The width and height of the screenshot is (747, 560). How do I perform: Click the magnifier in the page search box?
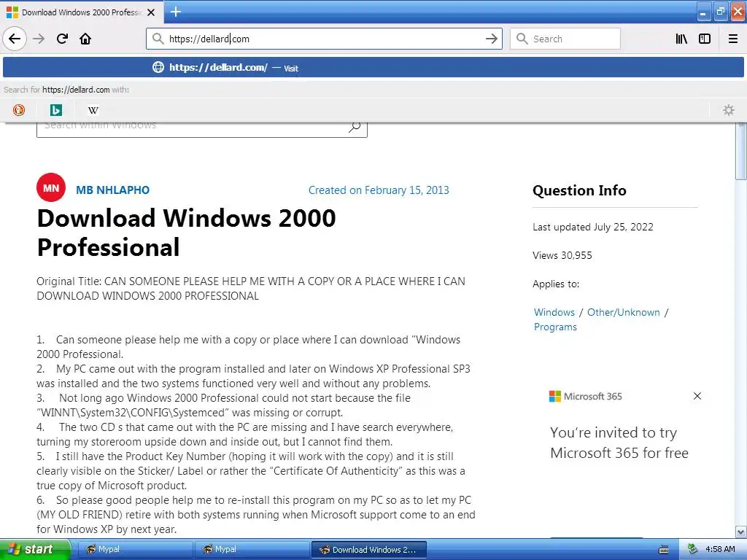(355, 127)
